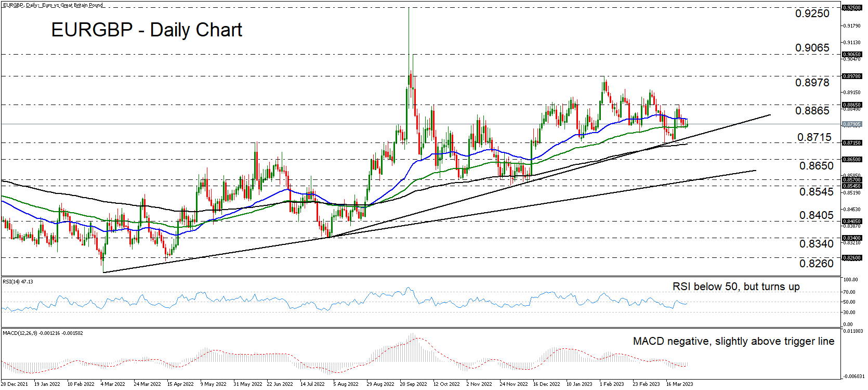This screenshot has height=390, width=868.
Task: Click the 0.83400 price axis tag
Action: coord(852,238)
